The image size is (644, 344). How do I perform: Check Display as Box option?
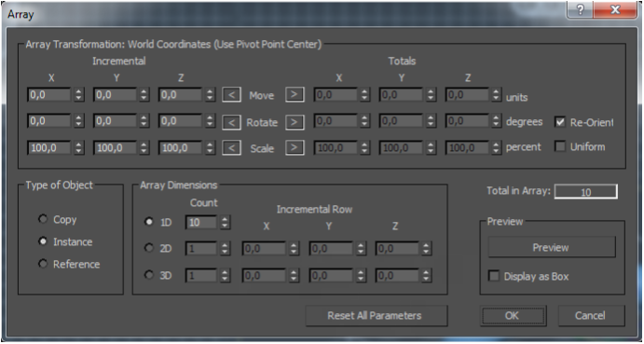click(x=493, y=276)
